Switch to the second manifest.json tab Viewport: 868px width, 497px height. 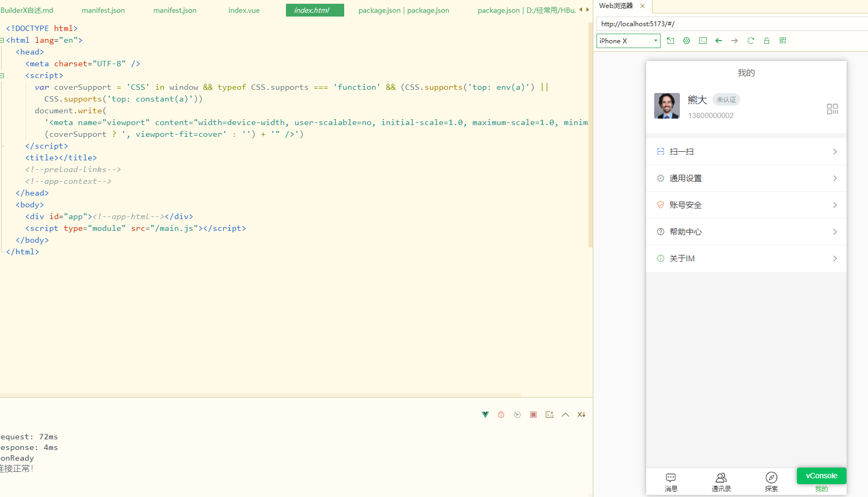pos(175,10)
